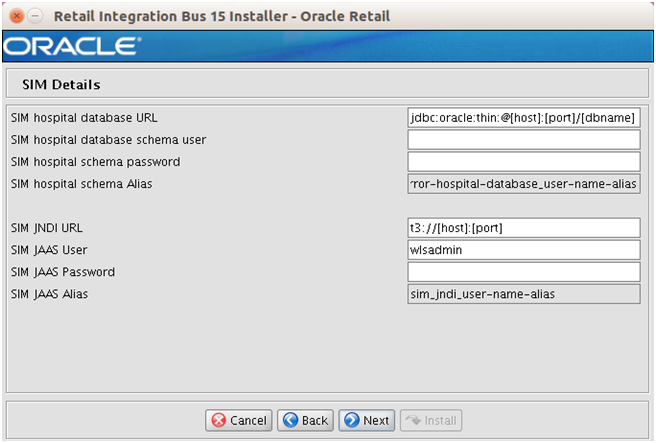The image size is (656, 443).
Task: Click the 'SIM hospital schema Alias' label
Action: pyautogui.click(x=82, y=184)
